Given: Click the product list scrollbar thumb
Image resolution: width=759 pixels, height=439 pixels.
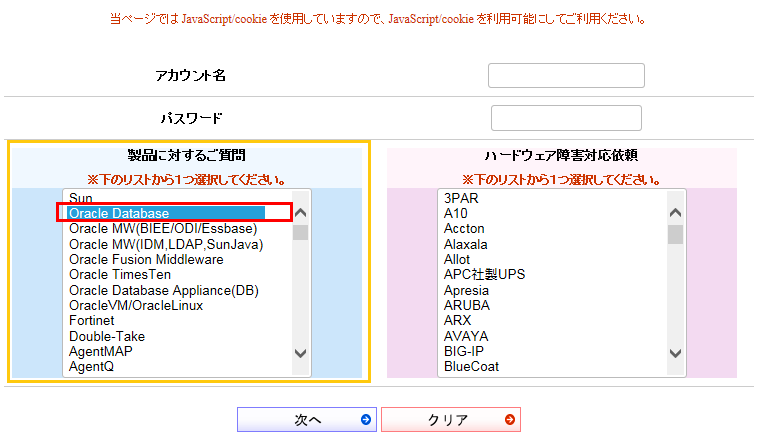Looking at the screenshot, I should [x=301, y=232].
